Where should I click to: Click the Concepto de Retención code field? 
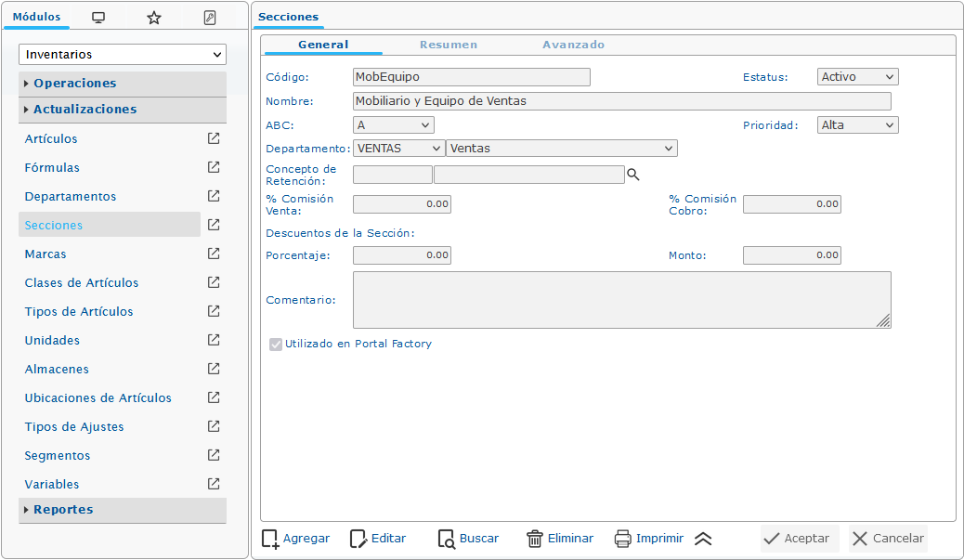[x=393, y=175]
